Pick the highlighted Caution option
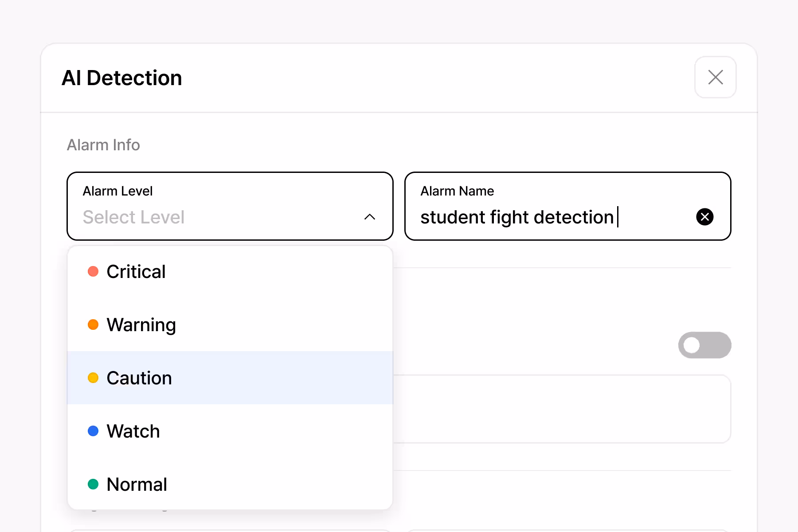 click(x=139, y=378)
